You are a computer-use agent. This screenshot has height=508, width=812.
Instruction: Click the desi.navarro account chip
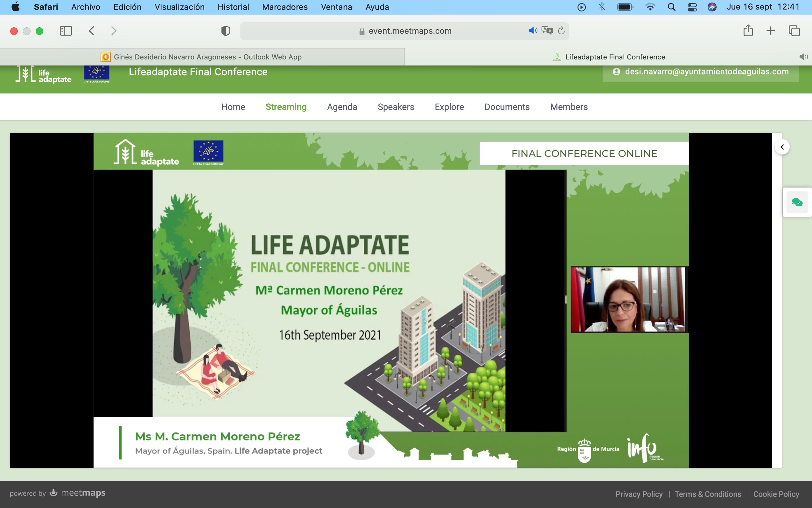coord(700,72)
